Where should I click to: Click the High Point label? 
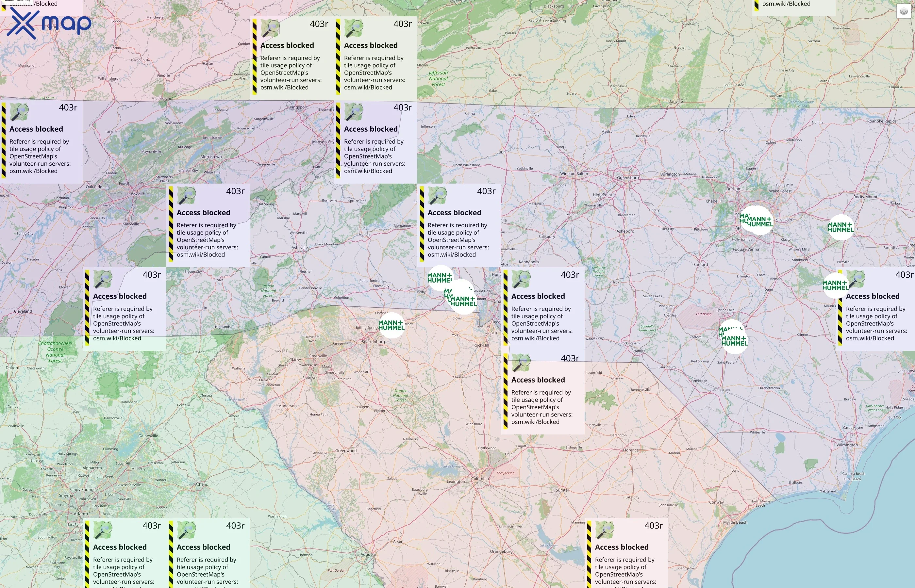(602, 195)
